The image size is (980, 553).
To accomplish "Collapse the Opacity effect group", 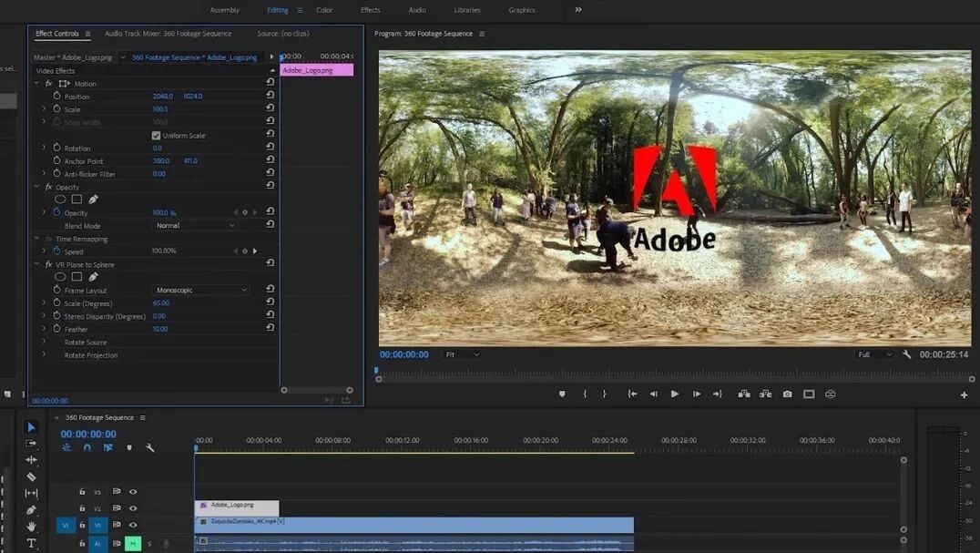I will (36, 187).
